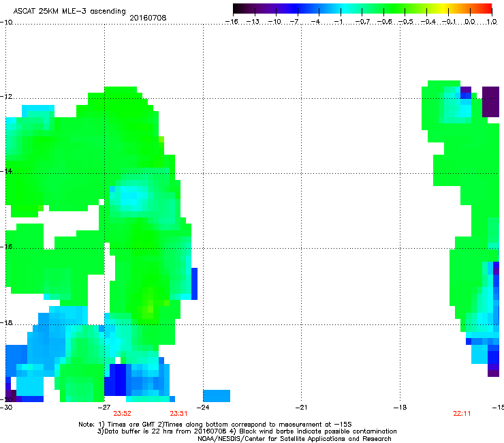Click the color scale label '-4'

[x=315, y=22]
